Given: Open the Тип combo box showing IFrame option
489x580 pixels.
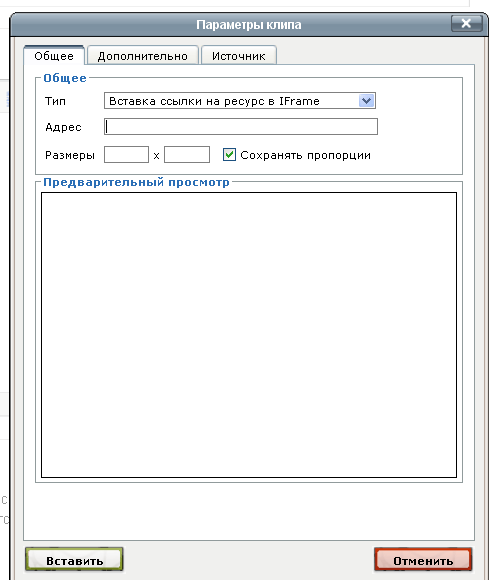Looking at the screenshot, I should 240,101.
